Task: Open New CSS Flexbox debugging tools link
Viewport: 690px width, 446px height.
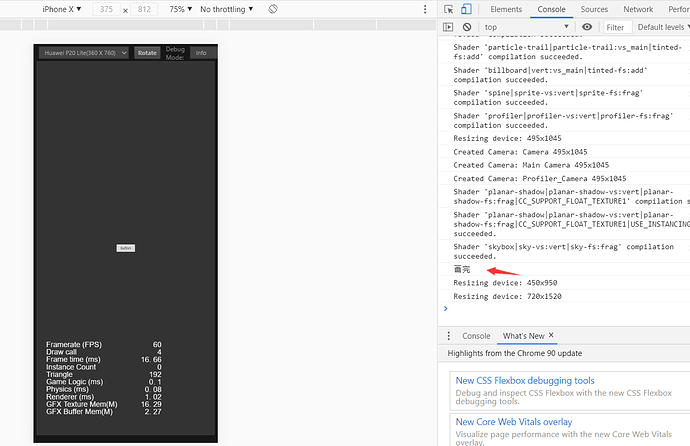Action: pos(525,380)
